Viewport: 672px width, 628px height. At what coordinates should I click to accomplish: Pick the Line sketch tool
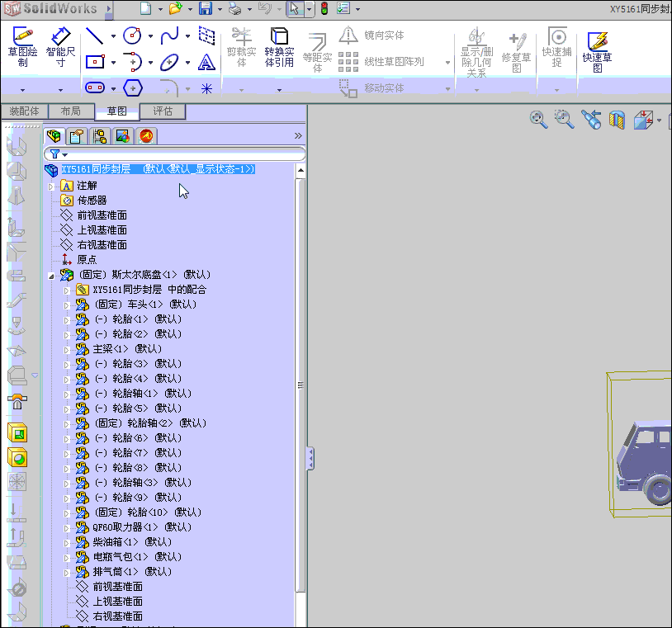coord(94,35)
